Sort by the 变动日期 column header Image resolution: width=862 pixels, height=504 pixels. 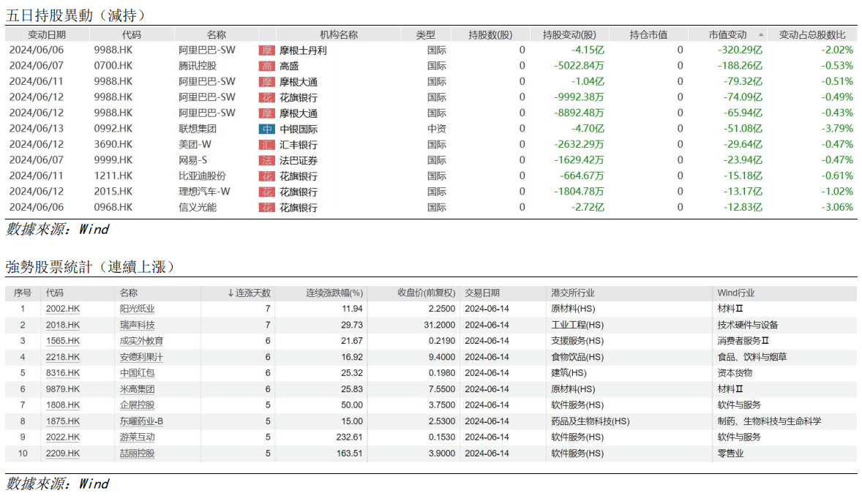[x=47, y=34]
